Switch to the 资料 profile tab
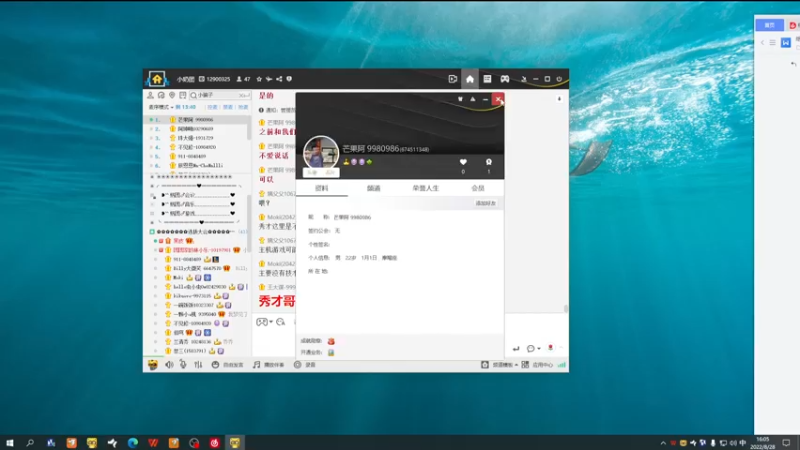The width and height of the screenshot is (800, 450). click(321, 188)
